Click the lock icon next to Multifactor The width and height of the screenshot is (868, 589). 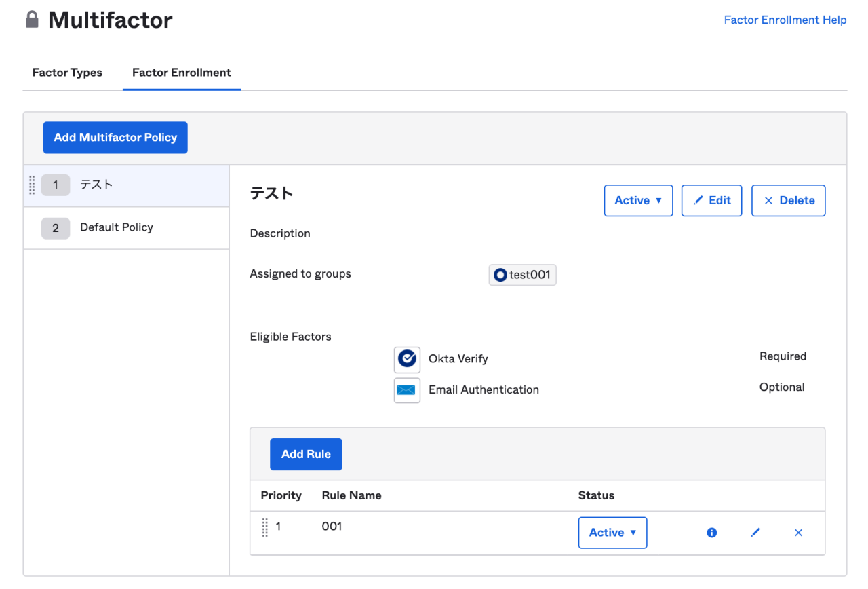point(32,20)
